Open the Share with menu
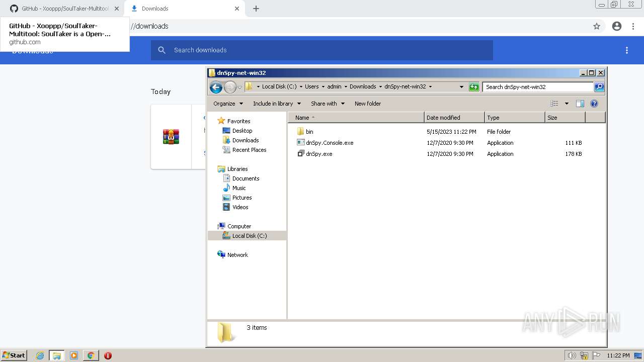Viewport: 644px width, 362px height. [x=328, y=104]
